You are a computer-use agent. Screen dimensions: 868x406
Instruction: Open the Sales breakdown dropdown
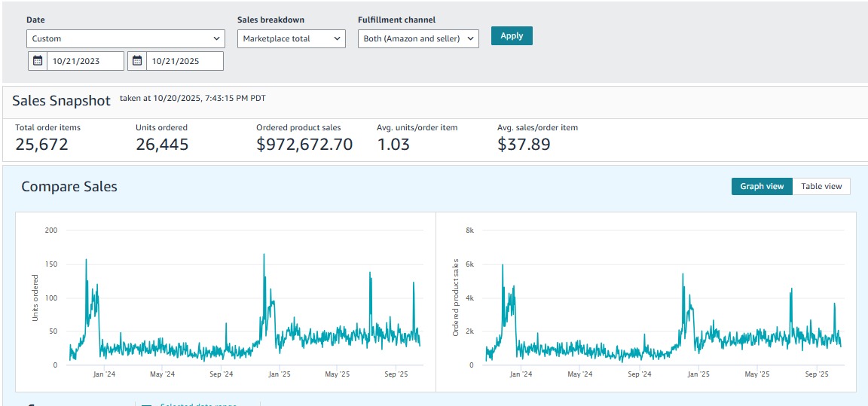pyautogui.click(x=291, y=38)
